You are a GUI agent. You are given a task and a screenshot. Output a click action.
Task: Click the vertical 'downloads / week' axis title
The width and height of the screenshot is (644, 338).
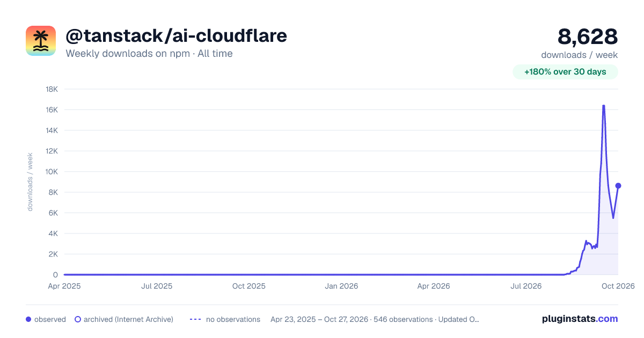pyautogui.click(x=31, y=182)
